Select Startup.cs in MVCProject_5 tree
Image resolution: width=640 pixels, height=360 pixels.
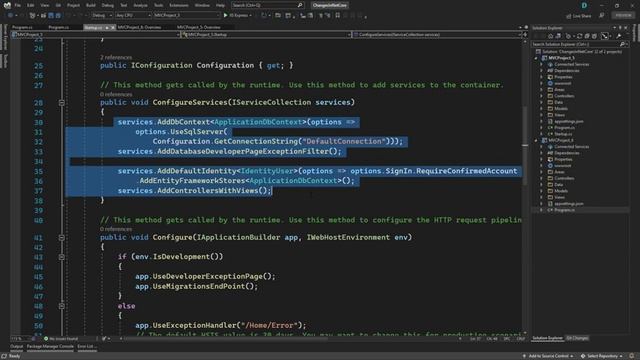562,134
